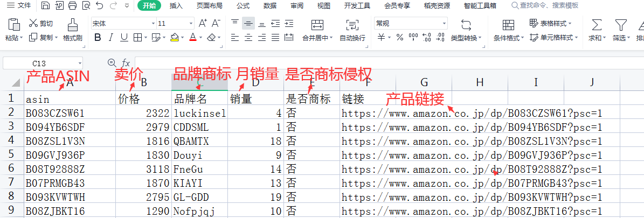
Task: Click the Undo arrow icon
Action: (x=99, y=6)
